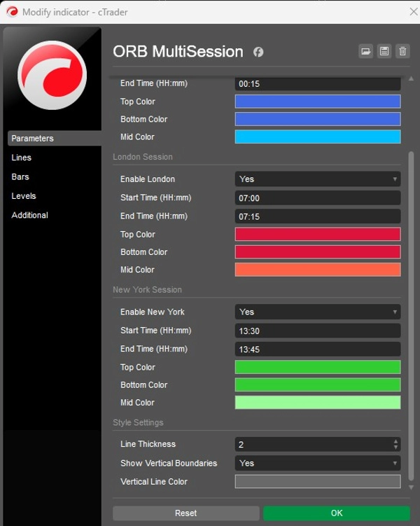Viewport: 420px width, 526px height.
Task: Click the Enable New York label
Action: point(153,312)
